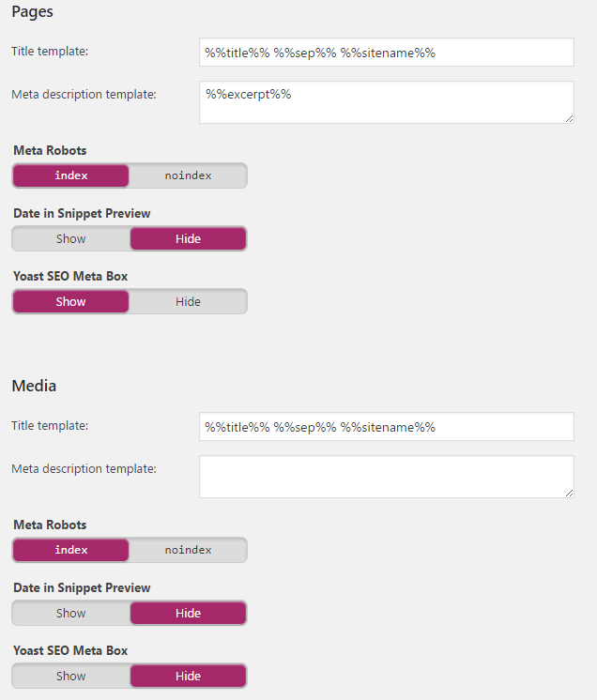Screen dimensions: 597x700
Task: Set Pages Meta Robots to index
Action: pos(70,175)
